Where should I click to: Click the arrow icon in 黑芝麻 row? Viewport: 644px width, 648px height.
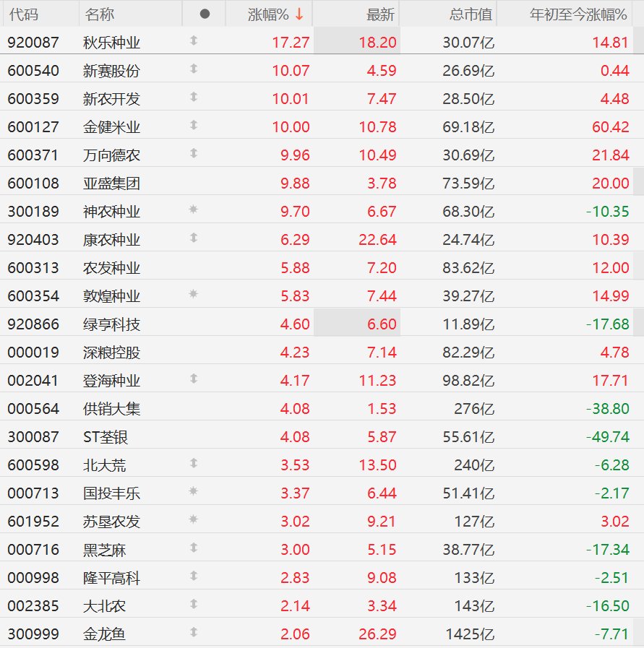coord(194,548)
